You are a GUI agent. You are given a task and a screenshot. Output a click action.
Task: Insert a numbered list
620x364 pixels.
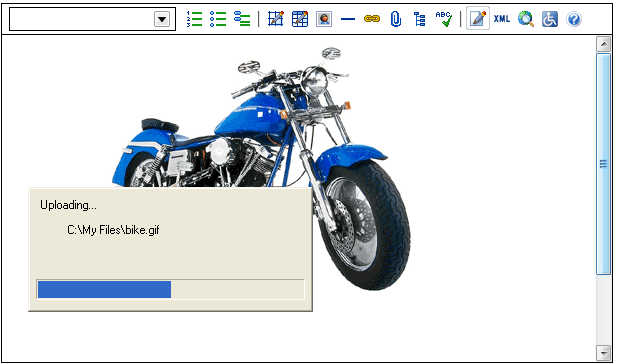[x=194, y=19]
